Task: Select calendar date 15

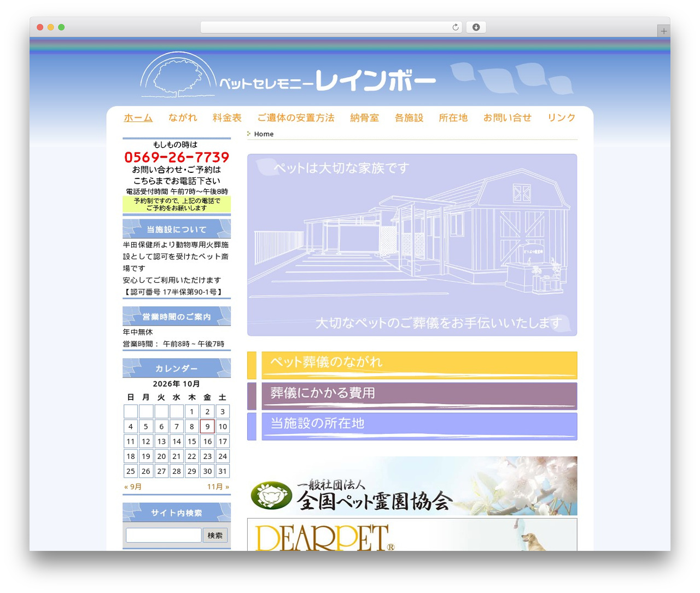Action: point(192,441)
